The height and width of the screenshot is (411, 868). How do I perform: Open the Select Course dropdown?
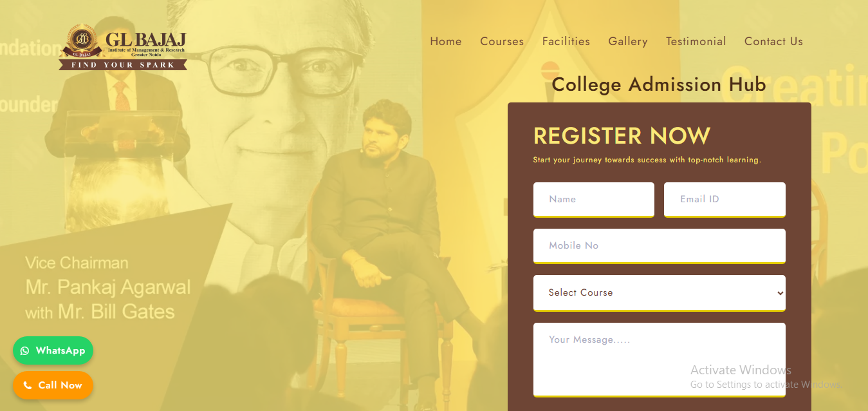(x=659, y=292)
